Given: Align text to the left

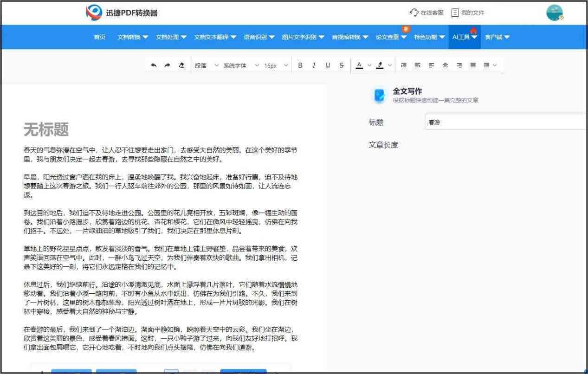Looking at the screenshot, I should (x=431, y=65).
